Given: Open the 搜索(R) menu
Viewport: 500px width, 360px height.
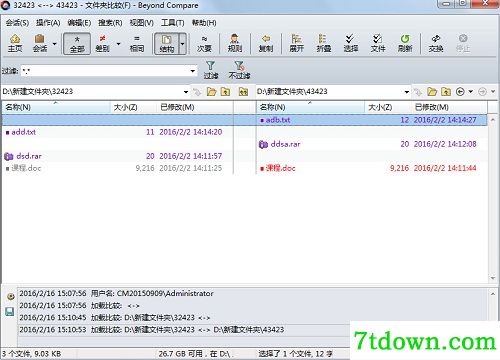Looking at the screenshot, I should [110, 23].
